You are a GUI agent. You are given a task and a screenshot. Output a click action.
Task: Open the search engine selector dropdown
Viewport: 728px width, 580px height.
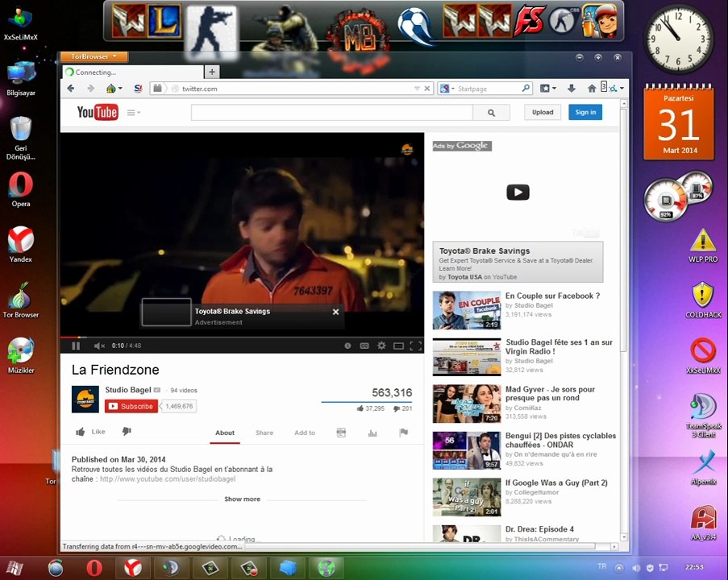click(x=447, y=88)
